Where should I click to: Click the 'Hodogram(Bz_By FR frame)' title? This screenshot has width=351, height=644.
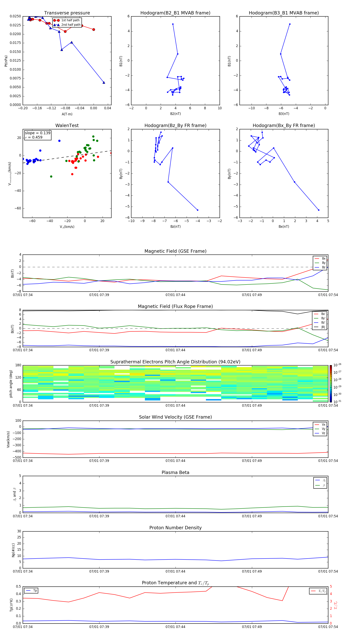pos(175,125)
